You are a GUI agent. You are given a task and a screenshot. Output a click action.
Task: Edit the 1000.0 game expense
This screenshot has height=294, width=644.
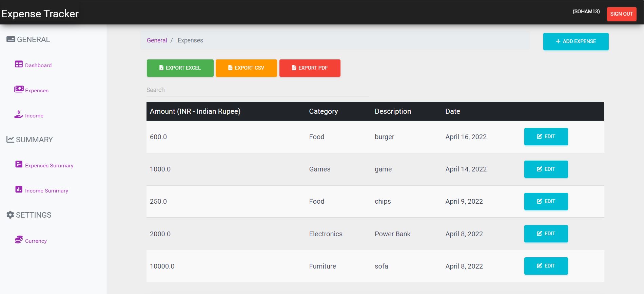coord(546,169)
